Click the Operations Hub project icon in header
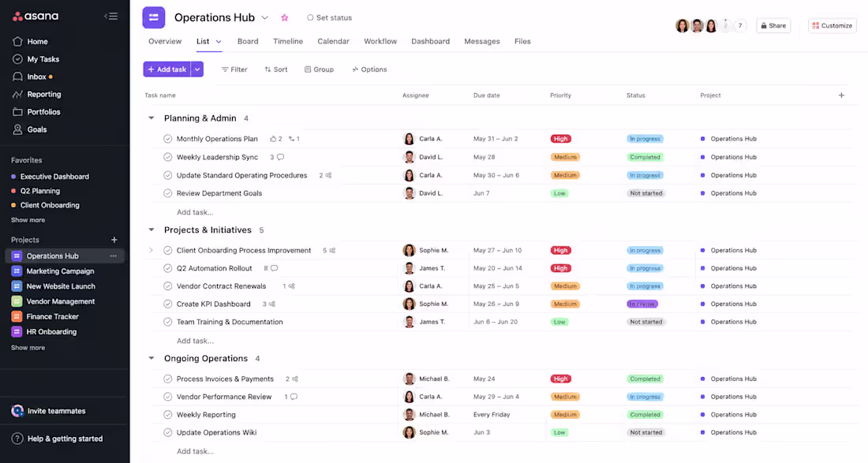This screenshot has width=868, height=463. tap(153, 17)
